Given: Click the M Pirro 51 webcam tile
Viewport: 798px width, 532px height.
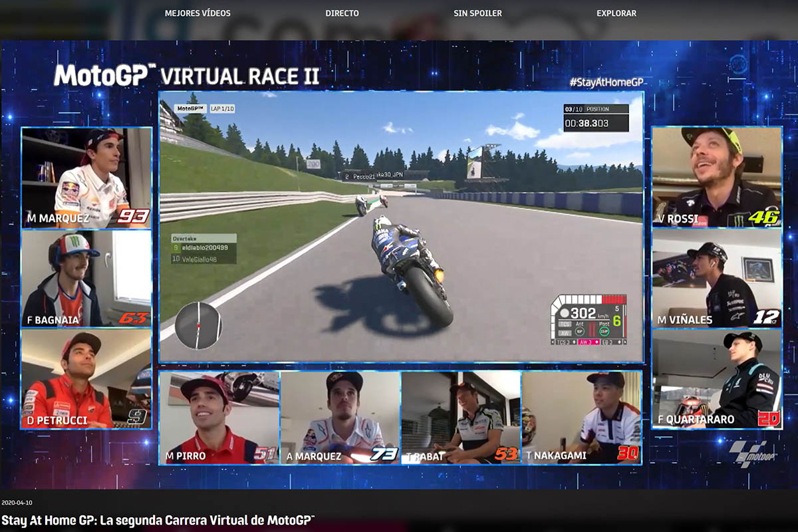Looking at the screenshot, I should point(219,418).
